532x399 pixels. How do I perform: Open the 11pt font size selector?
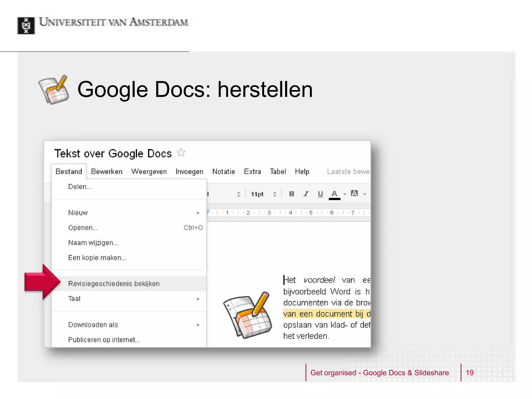tap(263, 194)
